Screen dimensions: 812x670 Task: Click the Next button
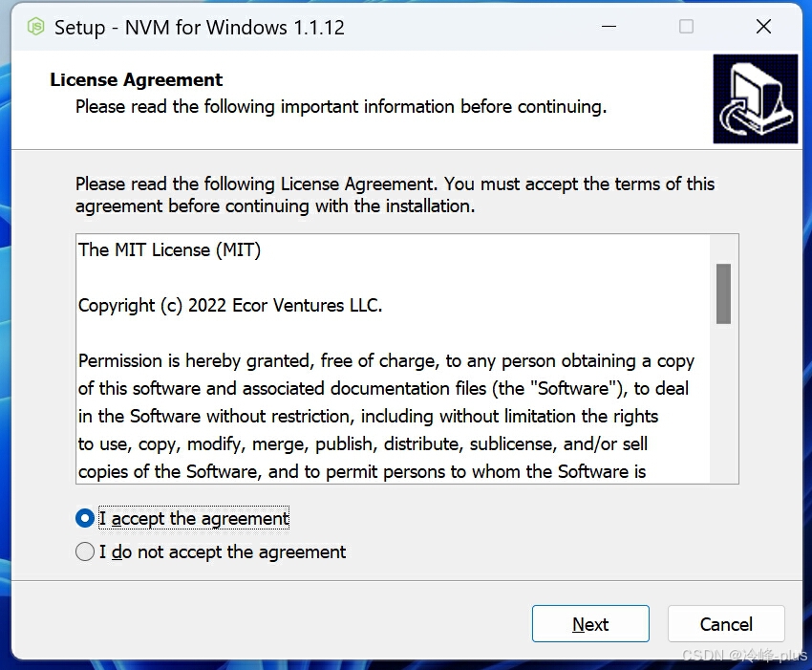[590, 624]
